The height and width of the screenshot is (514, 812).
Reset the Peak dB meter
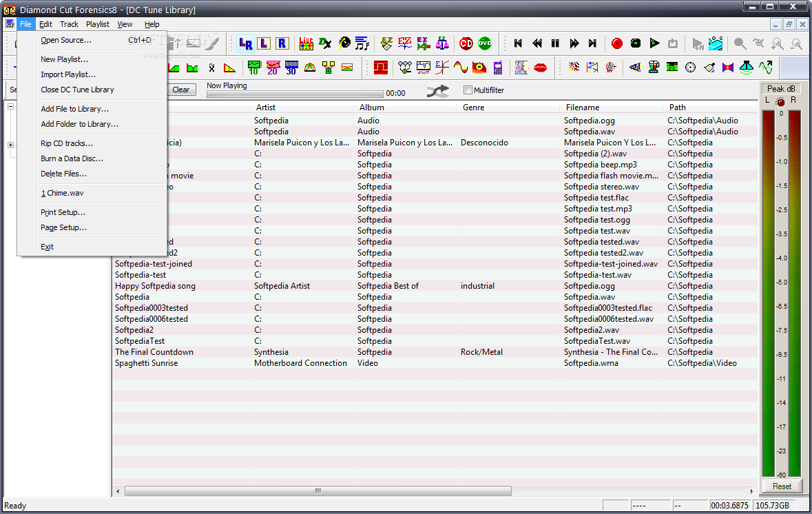click(x=782, y=486)
